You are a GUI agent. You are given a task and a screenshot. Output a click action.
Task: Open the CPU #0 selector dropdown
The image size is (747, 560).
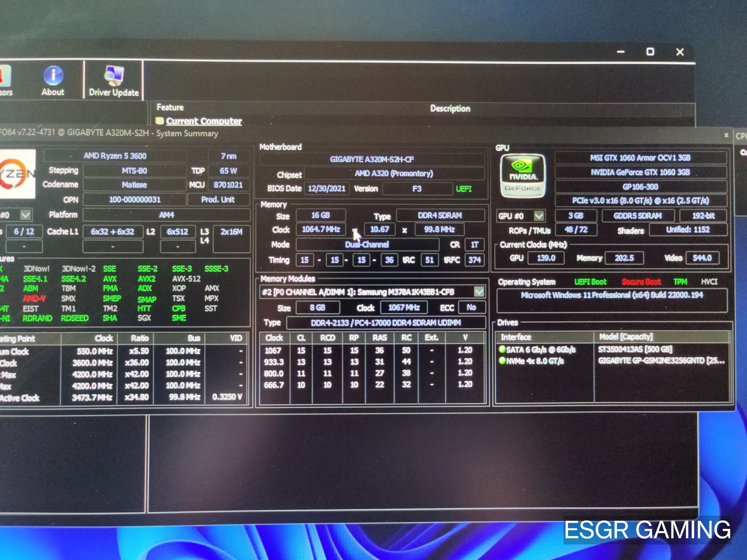26,215
